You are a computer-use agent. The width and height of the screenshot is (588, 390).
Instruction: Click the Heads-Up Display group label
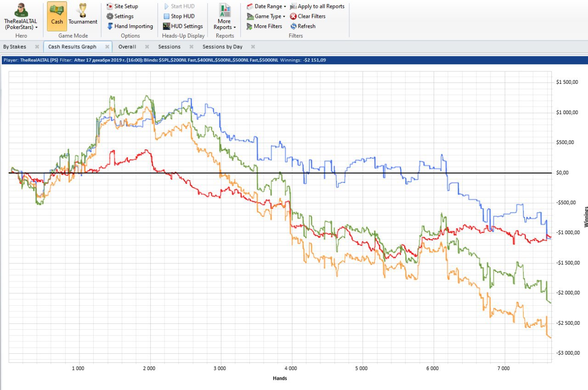click(x=183, y=36)
